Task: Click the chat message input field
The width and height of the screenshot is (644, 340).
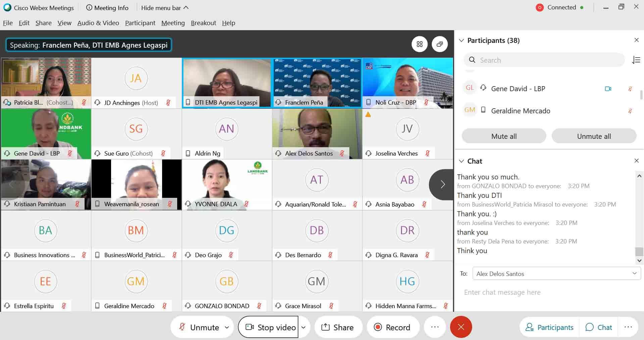Action: [548, 292]
